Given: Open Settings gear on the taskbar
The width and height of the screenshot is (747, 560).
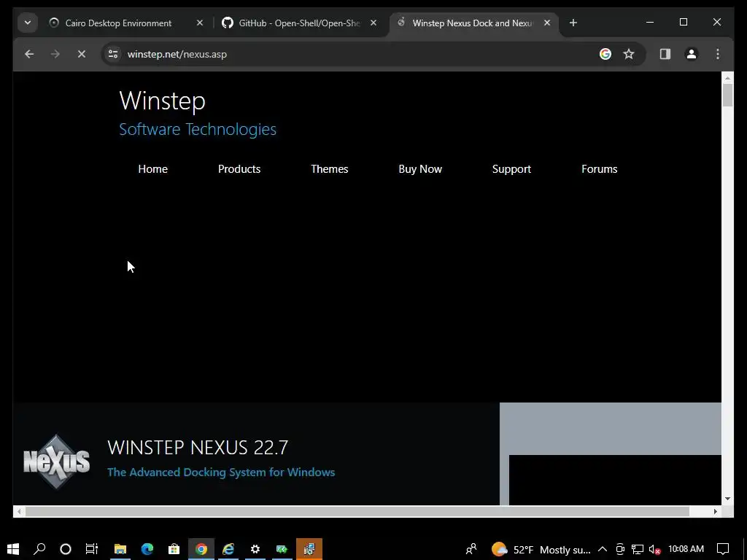Looking at the screenshot, I should pos(255,549).
